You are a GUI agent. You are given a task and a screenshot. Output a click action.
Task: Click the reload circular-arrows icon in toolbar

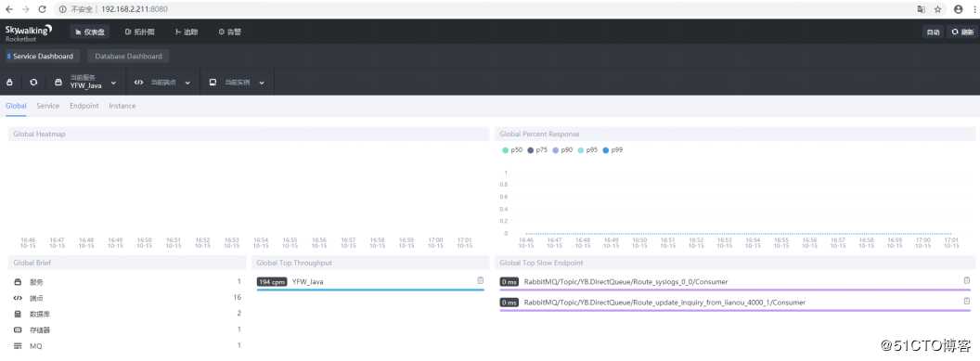pyautogui.click(x=33, y=83)
